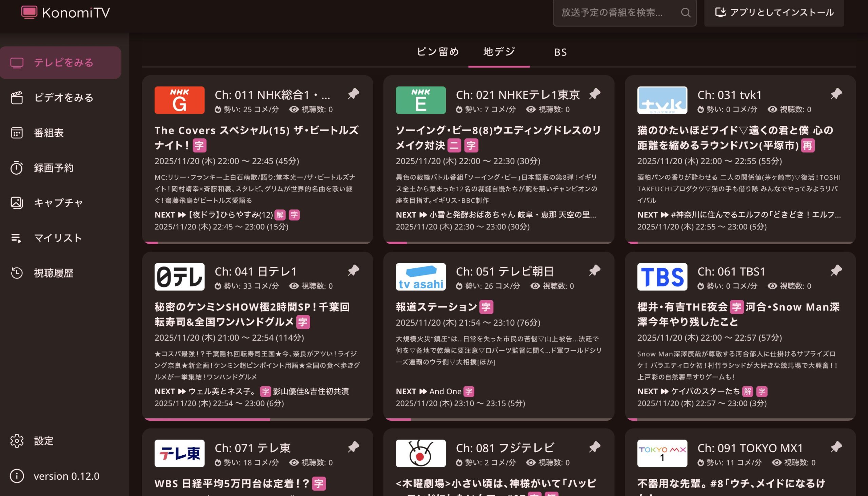Click version 0.12.0 info item
This screenshot has height=496, width=868.
[66, 476]
